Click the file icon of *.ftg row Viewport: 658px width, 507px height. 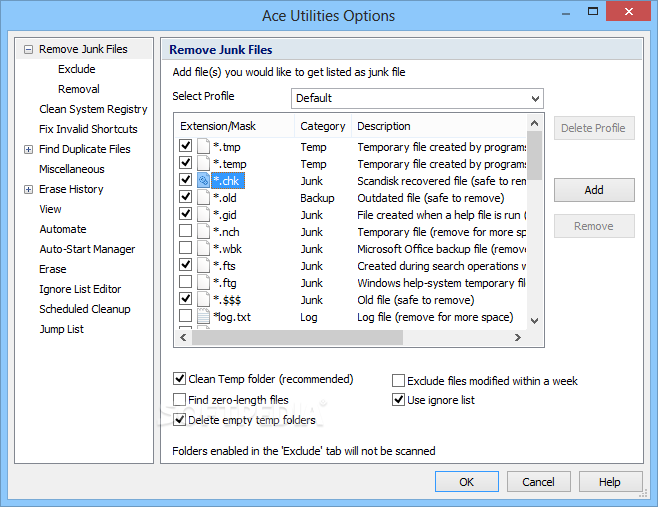click(x=204, y=282)
